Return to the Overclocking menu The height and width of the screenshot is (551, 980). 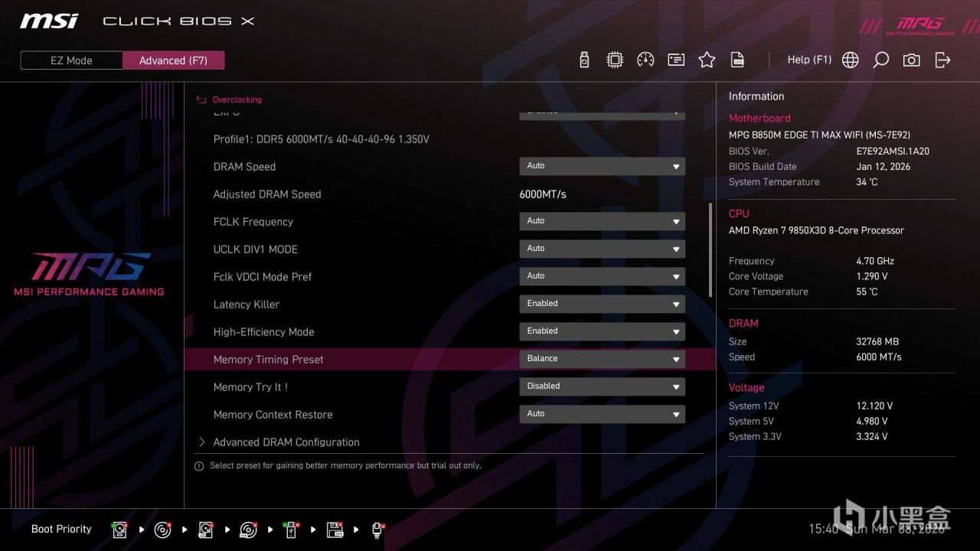(x=237, y=99)
